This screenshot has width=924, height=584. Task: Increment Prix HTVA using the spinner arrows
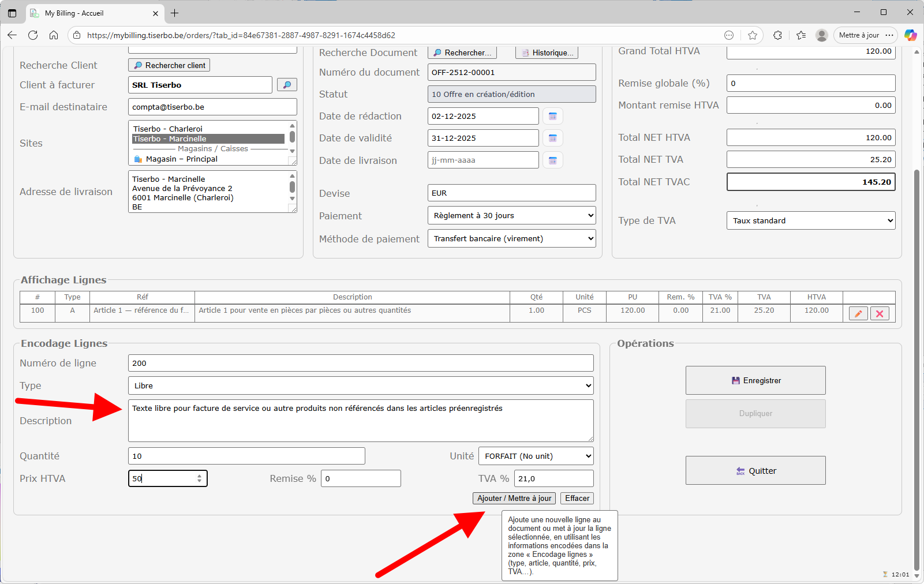click(199, 476)
